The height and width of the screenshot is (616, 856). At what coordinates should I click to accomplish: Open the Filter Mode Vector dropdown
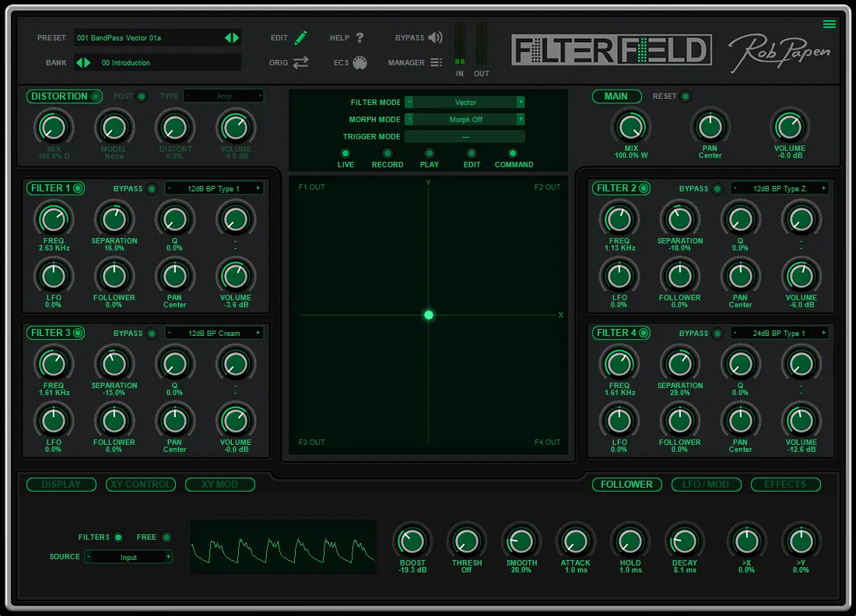(465, 102)
